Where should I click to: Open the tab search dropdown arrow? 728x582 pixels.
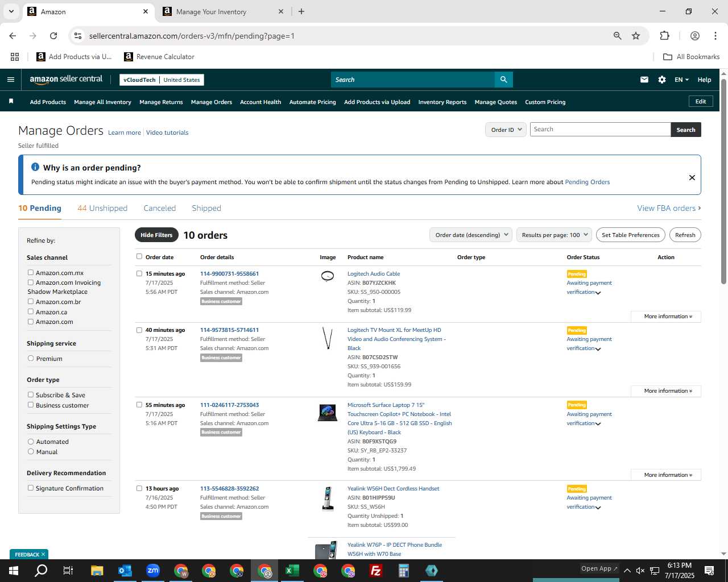11,11
